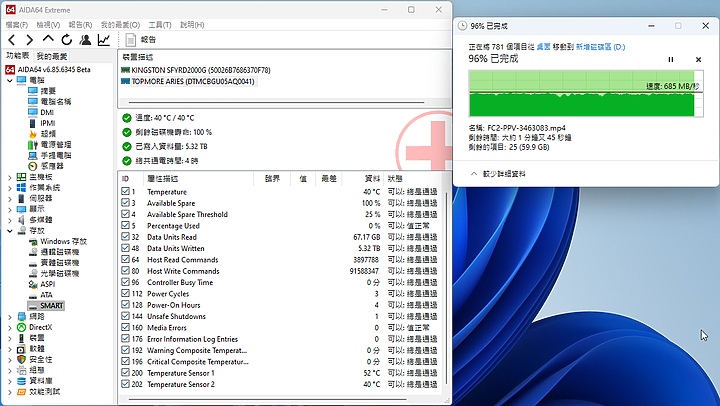Viewport: 720px width, 406px height.
Task: Open the power management battery icon item
Action: (x=33, y=145)
